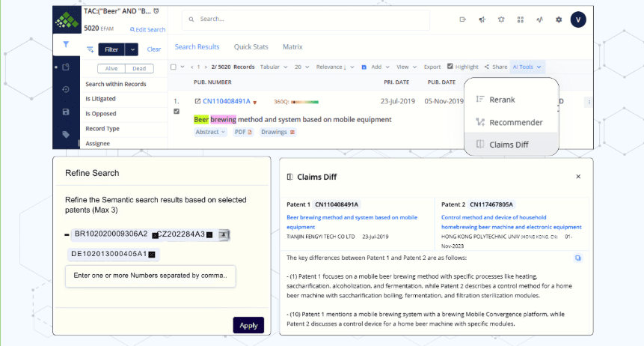The image size is (644, 346).
Task: Click the Clear filters link
Action: tap(154, 49)
